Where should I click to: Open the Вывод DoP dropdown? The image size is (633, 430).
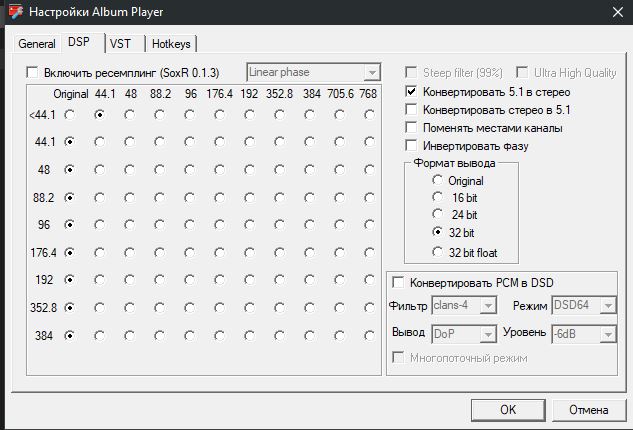464,334
